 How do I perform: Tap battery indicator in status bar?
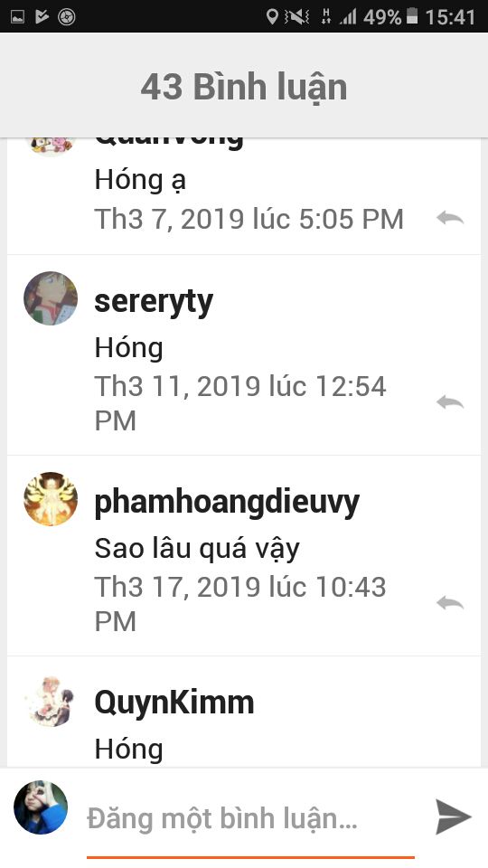(412, 16)
